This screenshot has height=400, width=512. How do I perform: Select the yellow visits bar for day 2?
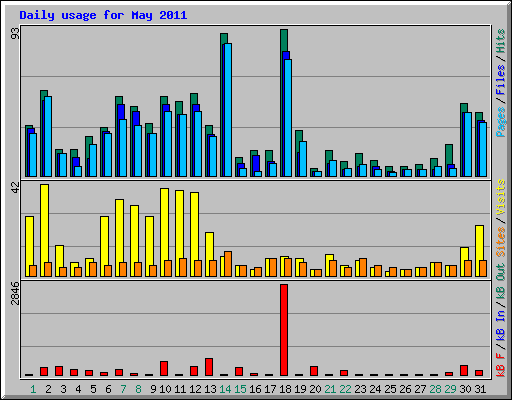click(x=45, y=230)
